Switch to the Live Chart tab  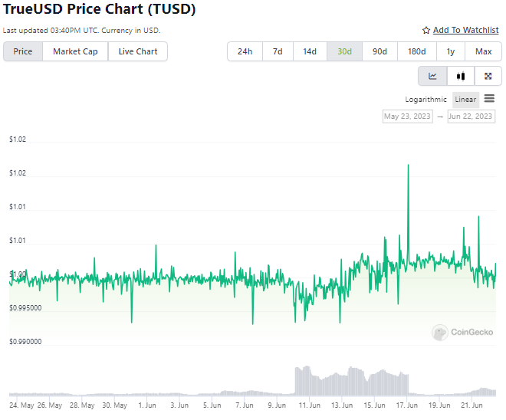click(138, 51)
